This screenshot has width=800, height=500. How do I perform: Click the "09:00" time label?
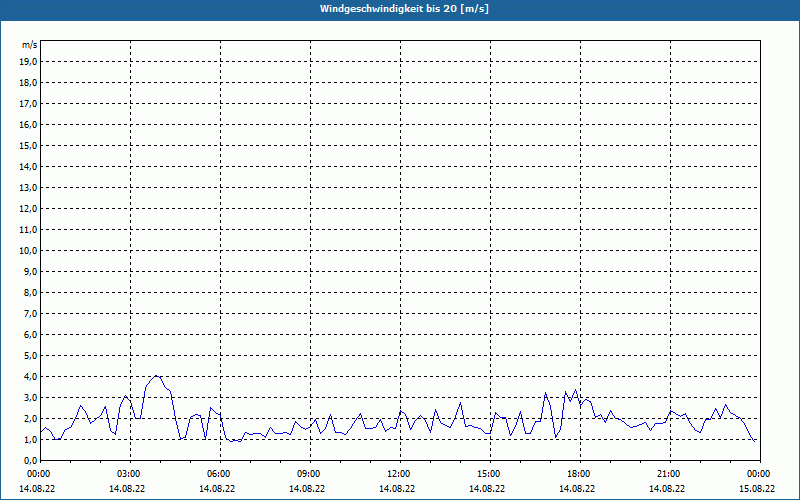click(310, 474)
